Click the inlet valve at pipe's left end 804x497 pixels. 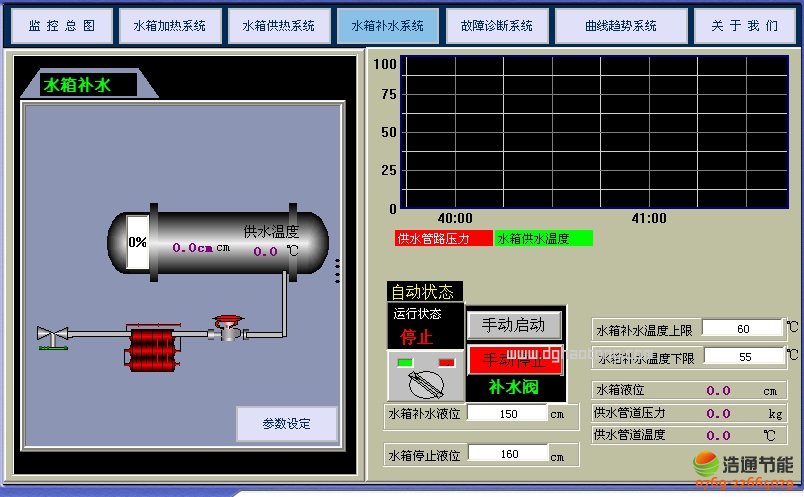(49, 336)
